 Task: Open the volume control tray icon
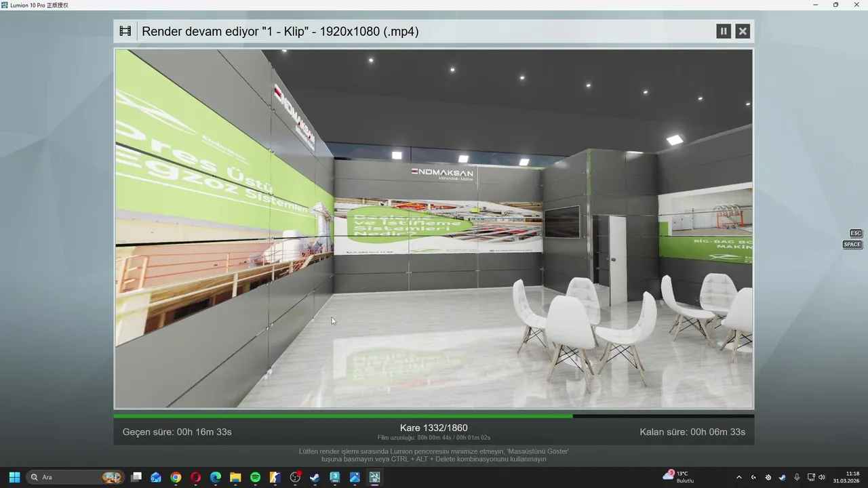tap(822, 477)
